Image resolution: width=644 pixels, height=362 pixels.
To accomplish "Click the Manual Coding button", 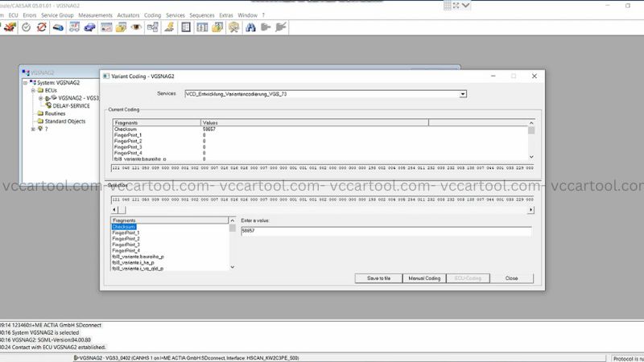I will coord(424,278).
